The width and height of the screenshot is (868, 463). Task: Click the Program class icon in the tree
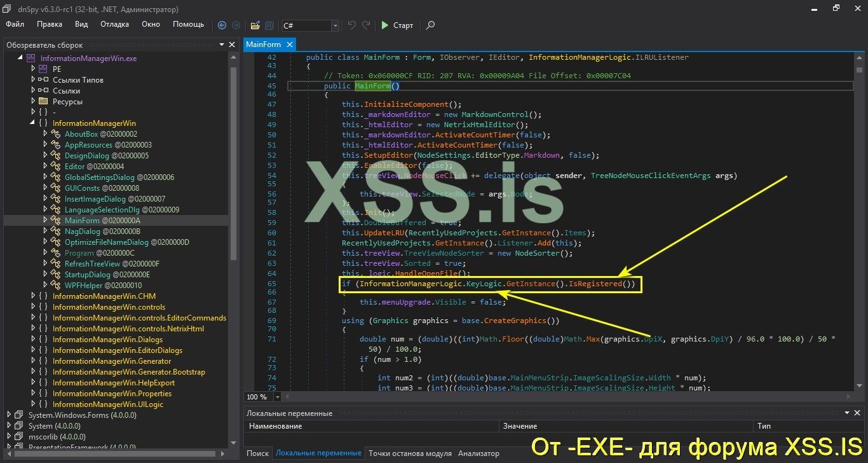(x=56, y=252)
